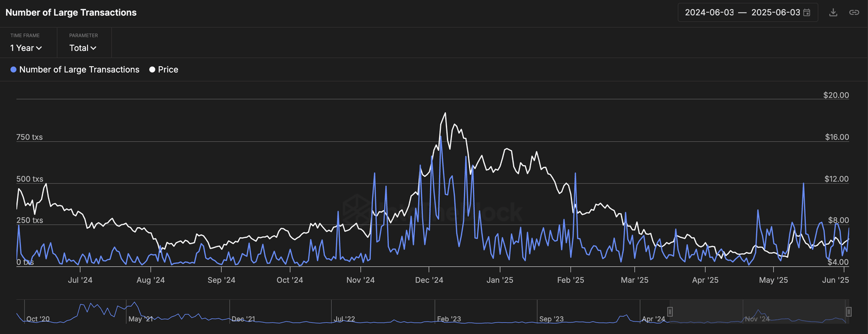868x334 pixels.
Task: Click the white Price legend dot
Action: [x=152, y=70]
